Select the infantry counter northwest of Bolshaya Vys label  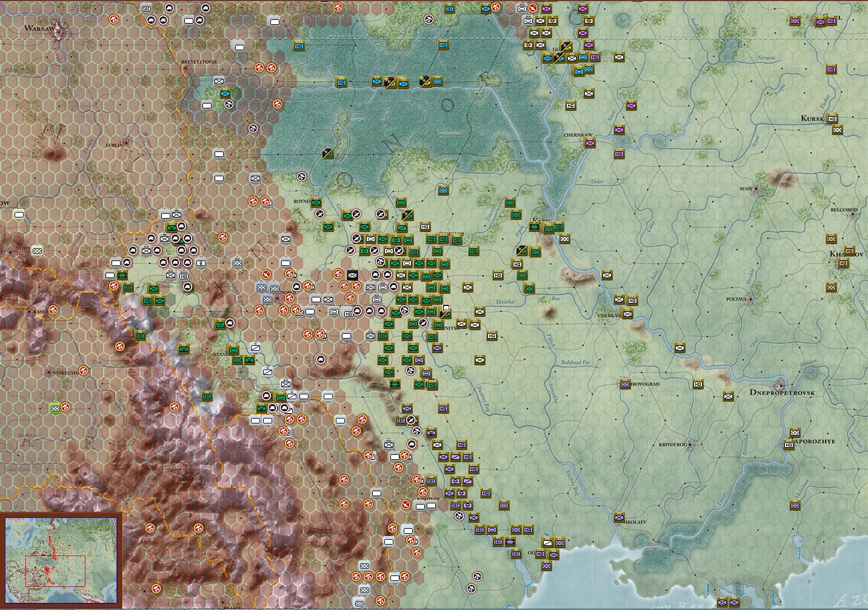479,360
